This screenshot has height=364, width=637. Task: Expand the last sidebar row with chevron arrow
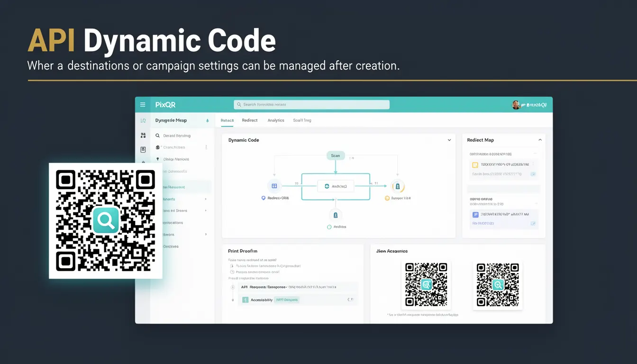[205, 235]
